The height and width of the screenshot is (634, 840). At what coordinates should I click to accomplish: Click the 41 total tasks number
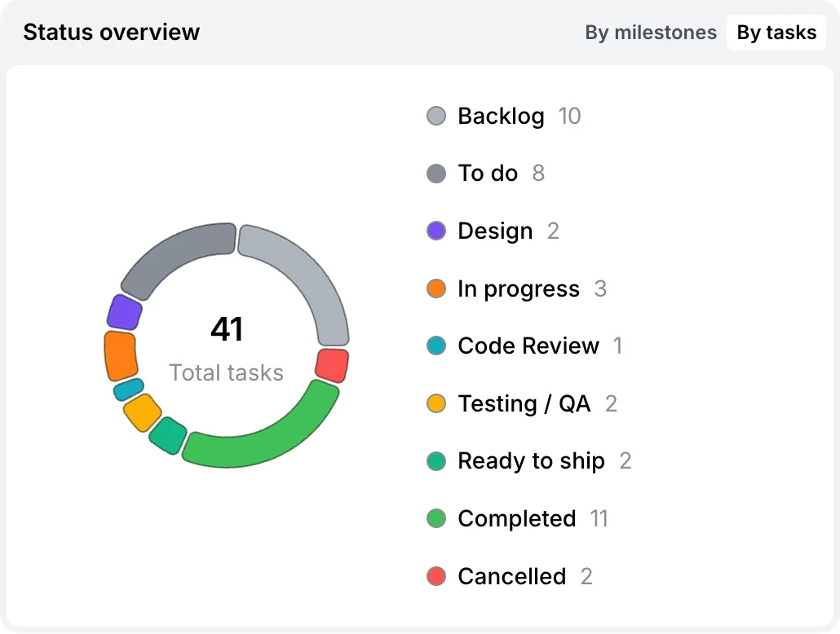[227, 328]
